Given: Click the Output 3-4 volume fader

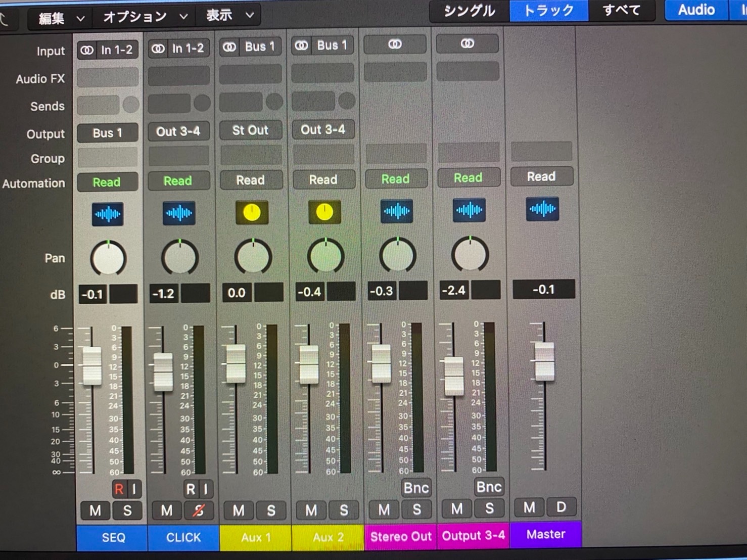Looking at the screenshot, I should click(x=454, y=376).
